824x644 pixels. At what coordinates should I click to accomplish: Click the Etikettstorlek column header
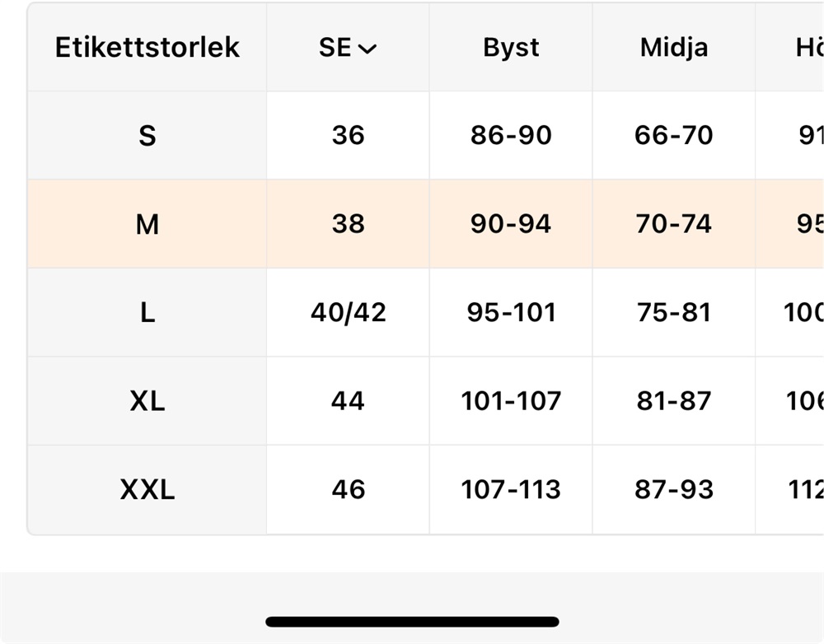tap(147, 48)
